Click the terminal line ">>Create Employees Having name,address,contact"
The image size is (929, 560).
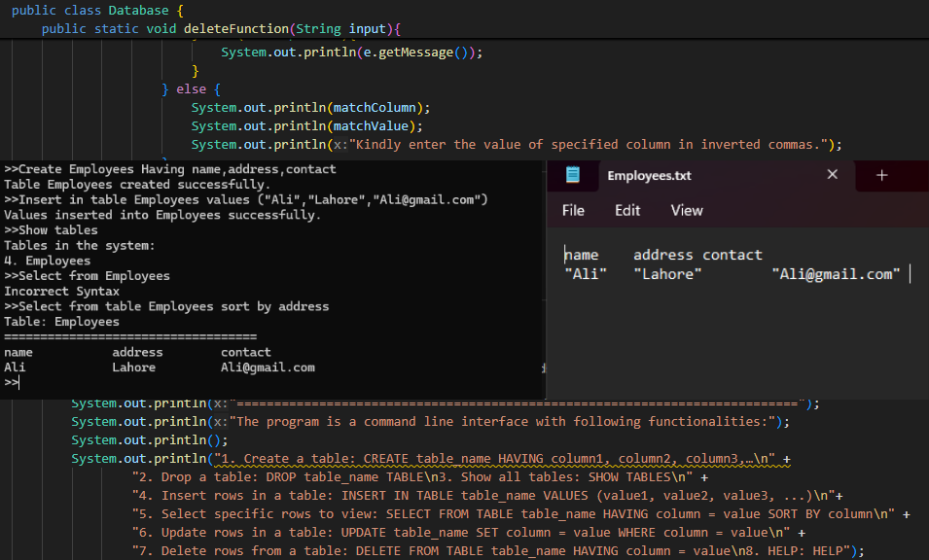(x=170, y=169)
